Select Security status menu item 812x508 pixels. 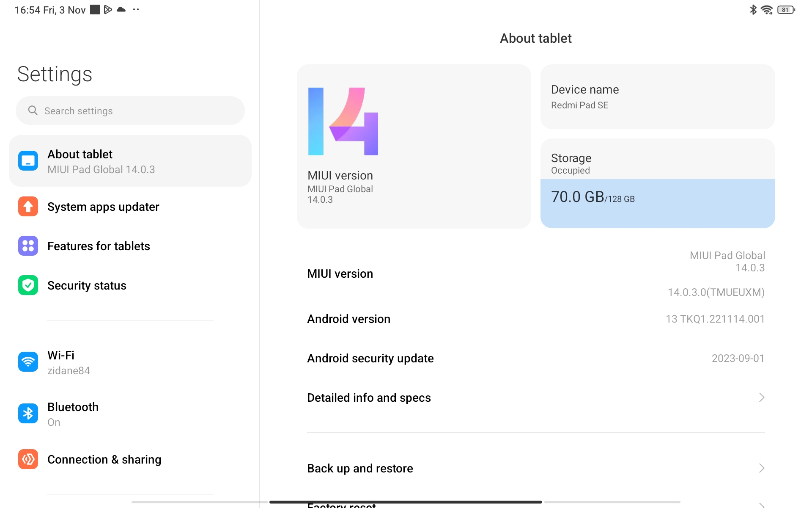pyautogui.click(x=87, y=285)
